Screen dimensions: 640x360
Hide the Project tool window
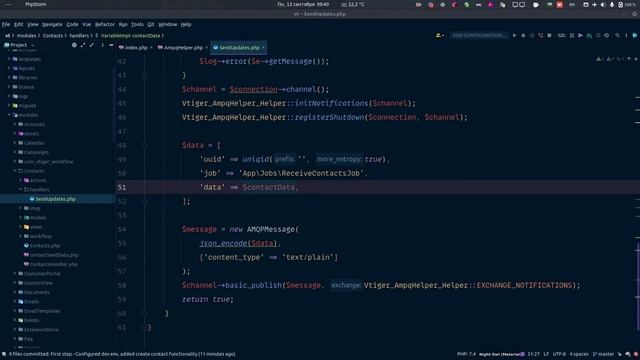click(111, 45)
